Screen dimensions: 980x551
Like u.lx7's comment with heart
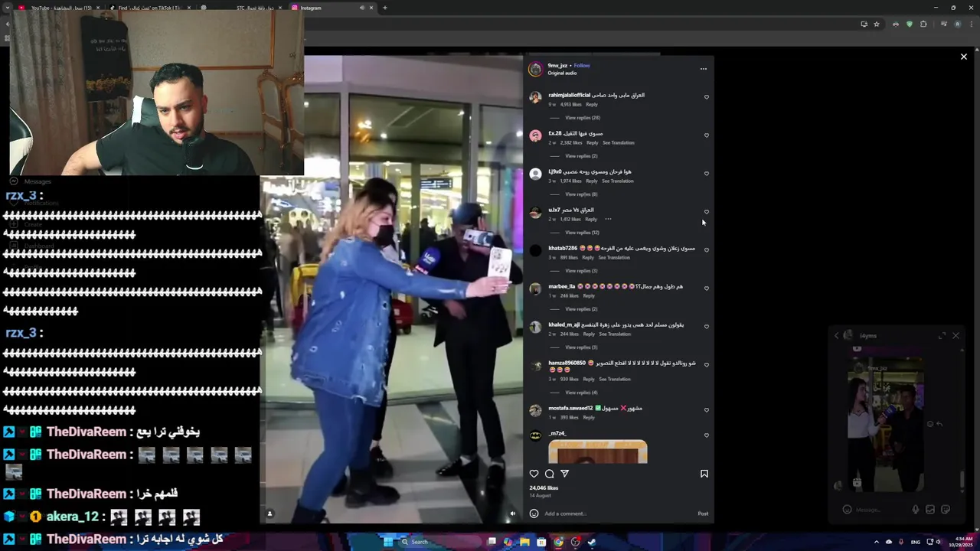point(707,212)
